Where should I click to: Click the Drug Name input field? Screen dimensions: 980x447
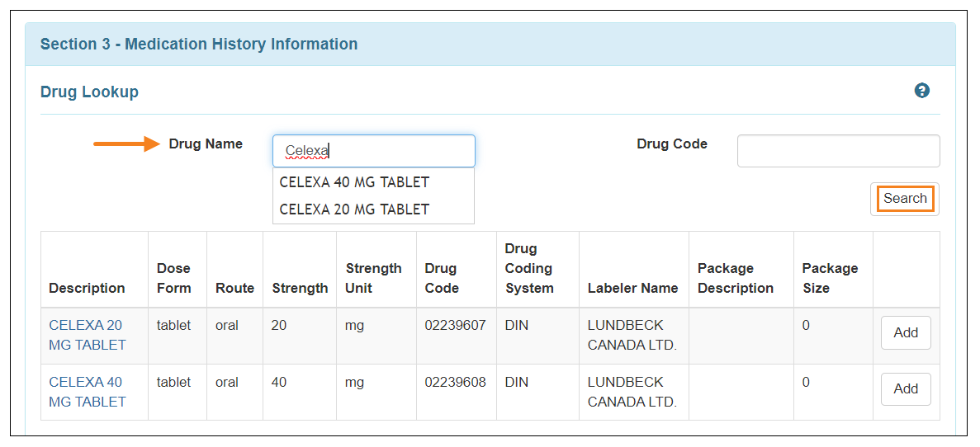click(374, 151)
